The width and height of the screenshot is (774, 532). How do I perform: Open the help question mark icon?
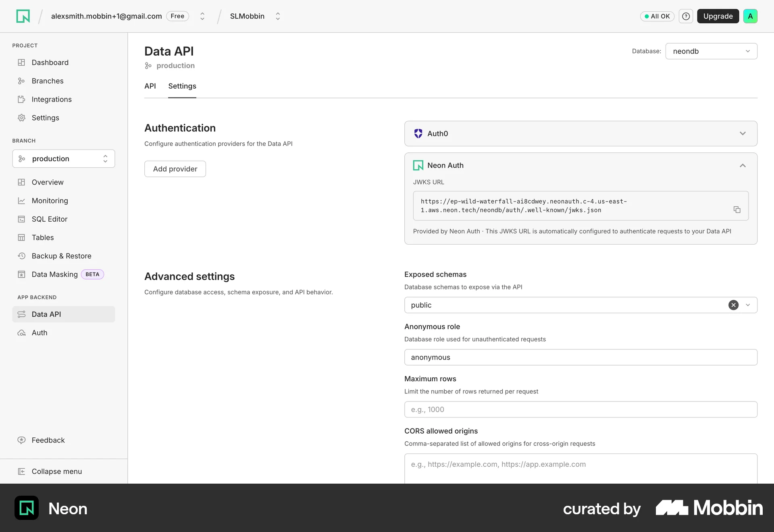pos(686,16)
